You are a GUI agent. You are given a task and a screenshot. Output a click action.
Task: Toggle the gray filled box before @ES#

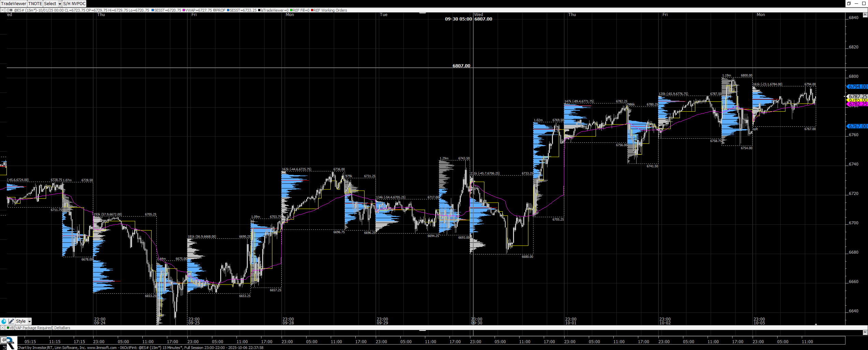[x=12, y=10]
